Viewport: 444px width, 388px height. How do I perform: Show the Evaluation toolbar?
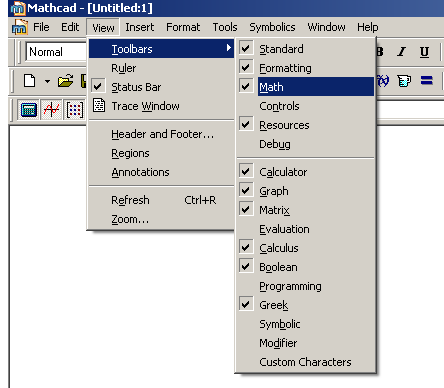(x=306, y=229)
